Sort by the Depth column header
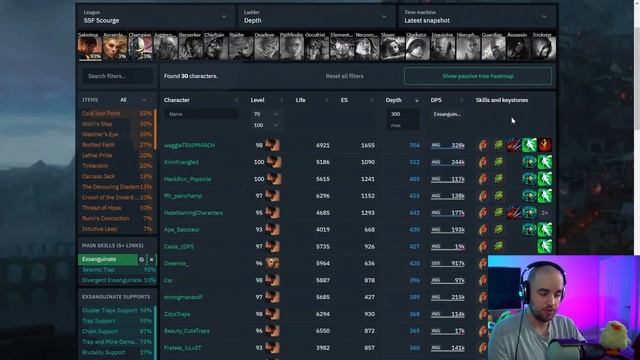Viewport: 640px width, 360px height. coord(402,100)
